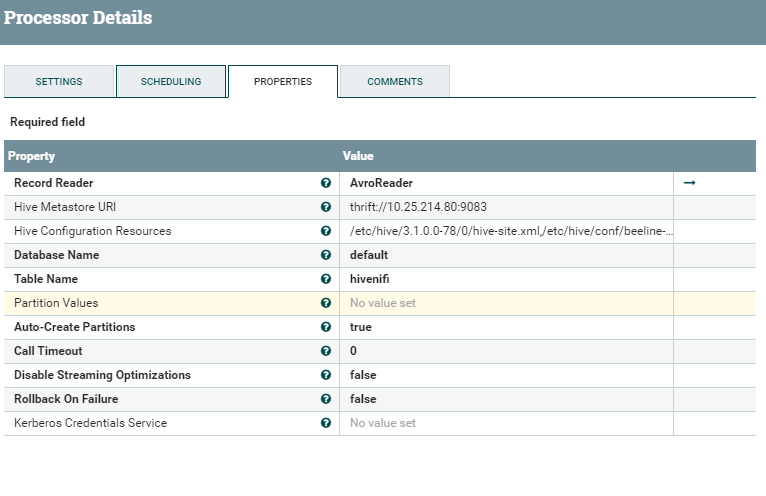Select Kerberos Credentials Service 'No value set'

coord(383,423)
